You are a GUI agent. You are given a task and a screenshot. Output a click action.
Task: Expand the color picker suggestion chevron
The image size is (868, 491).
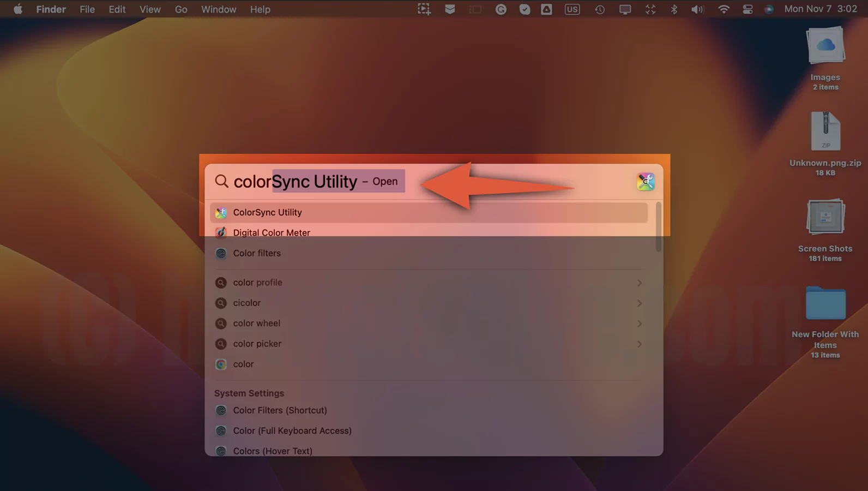click(639, 344)
